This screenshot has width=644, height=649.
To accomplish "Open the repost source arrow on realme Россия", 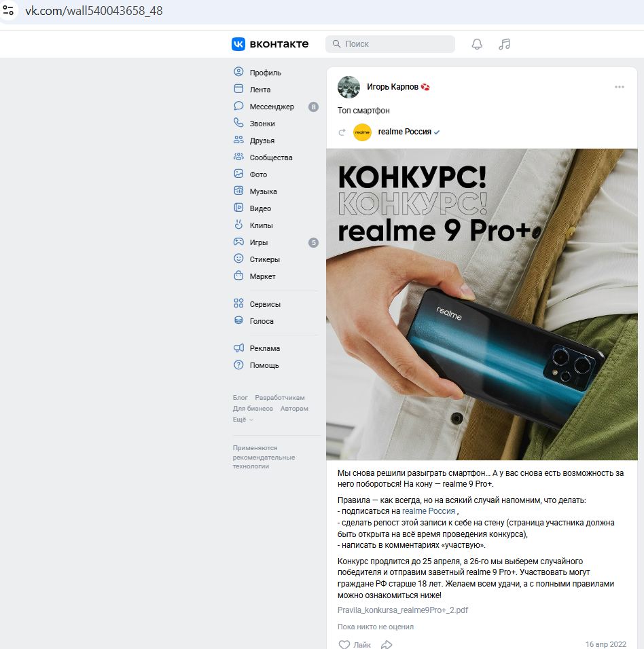I will (x=342, y=132).
